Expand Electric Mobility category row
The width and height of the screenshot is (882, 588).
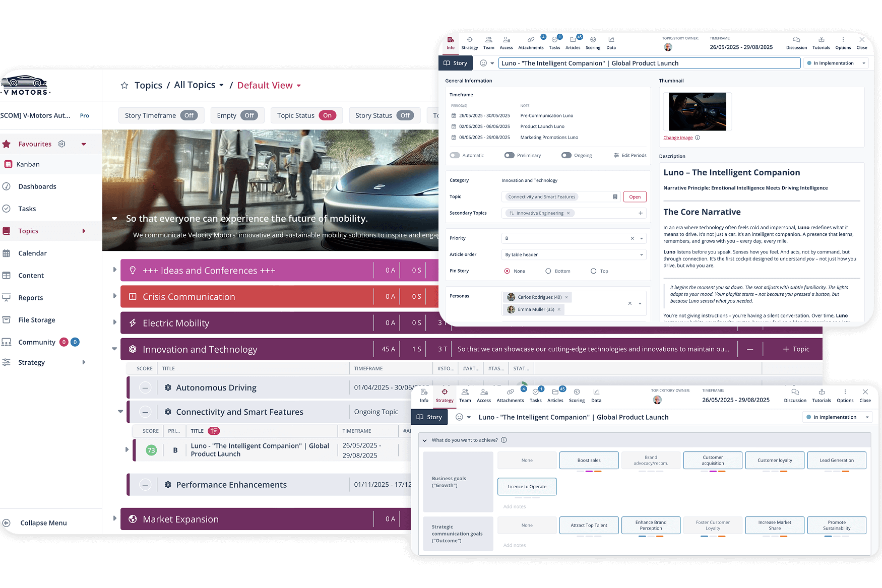115,322
